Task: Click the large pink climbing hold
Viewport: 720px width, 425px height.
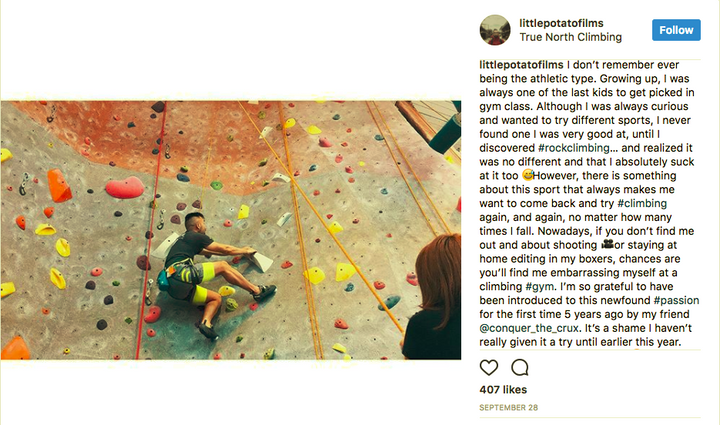Action: [124, 187]
